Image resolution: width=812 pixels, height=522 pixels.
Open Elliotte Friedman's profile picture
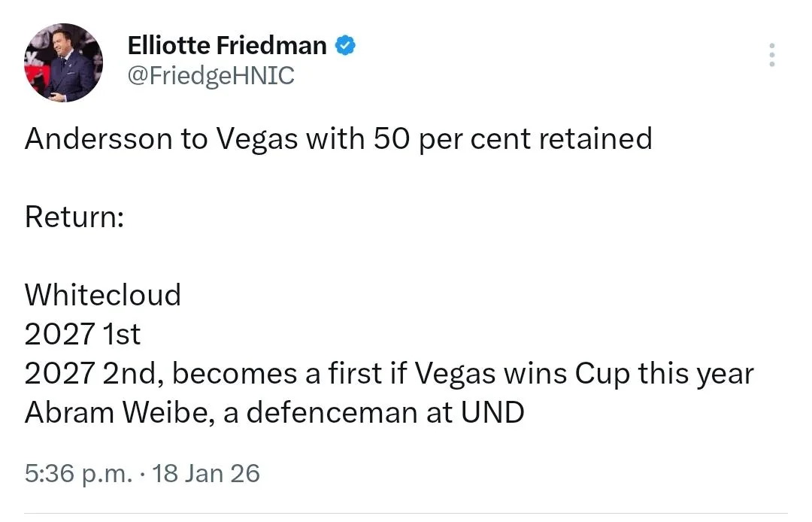(63, 63)
